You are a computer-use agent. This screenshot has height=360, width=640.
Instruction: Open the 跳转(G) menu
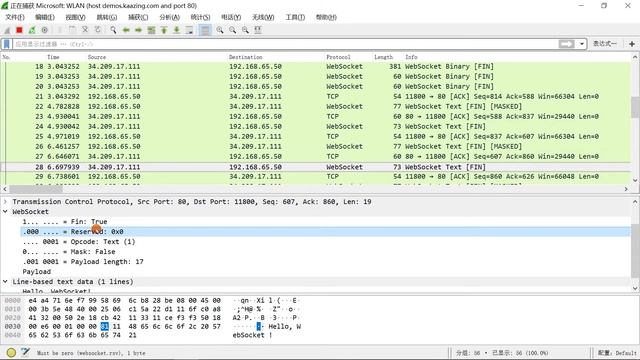tap(107, 17)
